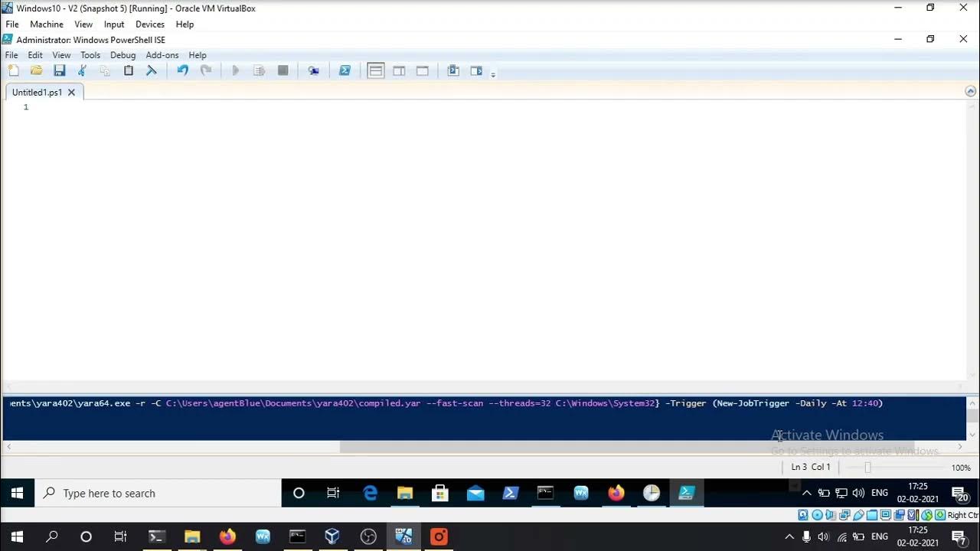Paste from clipboard using the toolbar Paste icon
Screen dimensions: 980x551
(129, 70)
